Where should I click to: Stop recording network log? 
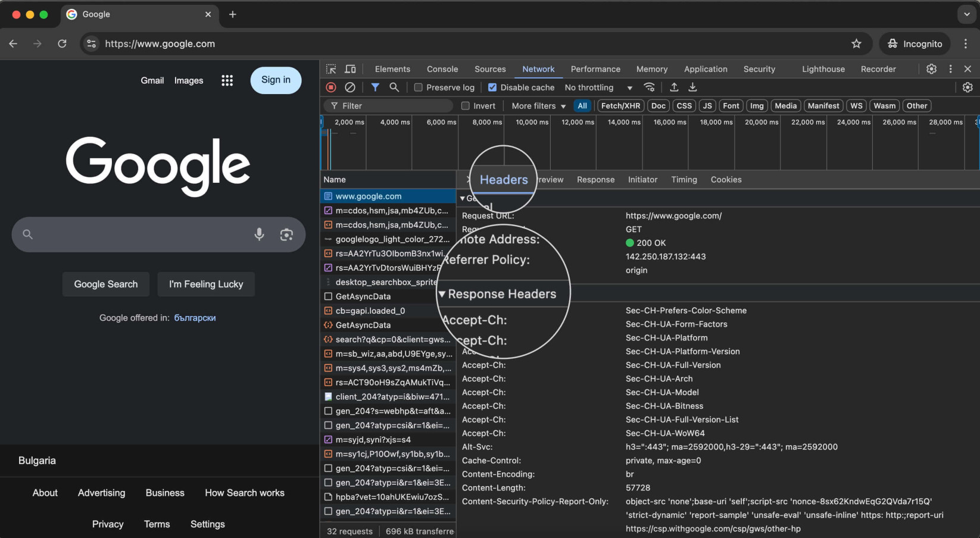331,87
